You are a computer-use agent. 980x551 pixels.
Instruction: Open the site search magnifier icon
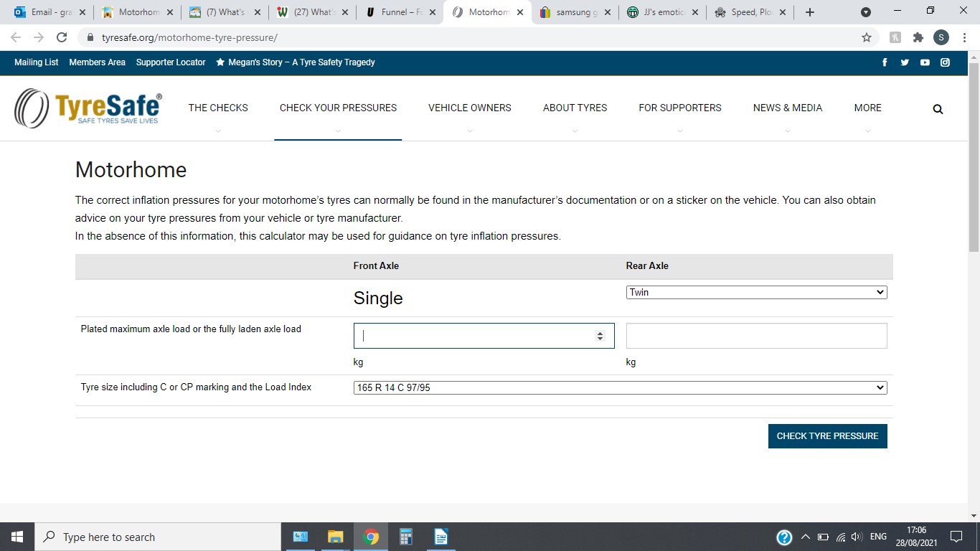coord(938,109)
